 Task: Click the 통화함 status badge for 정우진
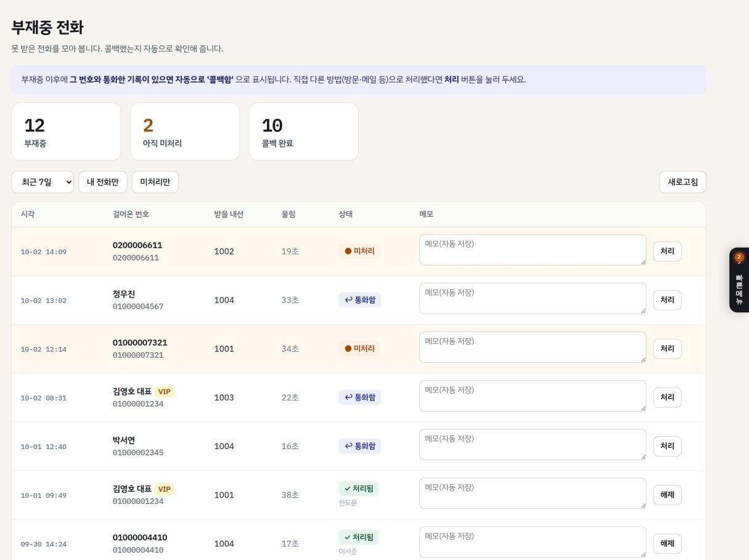(359, 300)
